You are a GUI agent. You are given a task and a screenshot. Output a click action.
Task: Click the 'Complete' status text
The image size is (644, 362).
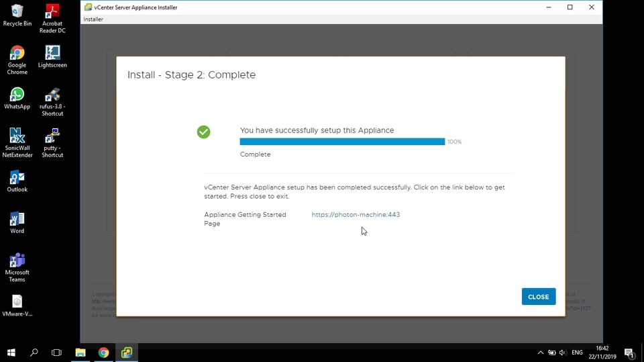click(255, 154)
